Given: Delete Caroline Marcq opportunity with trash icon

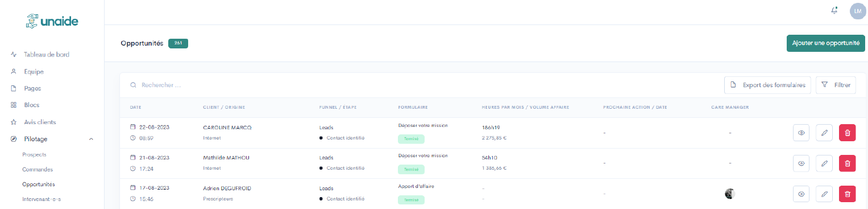Looking at the screenshot, I should click(847, 133).
